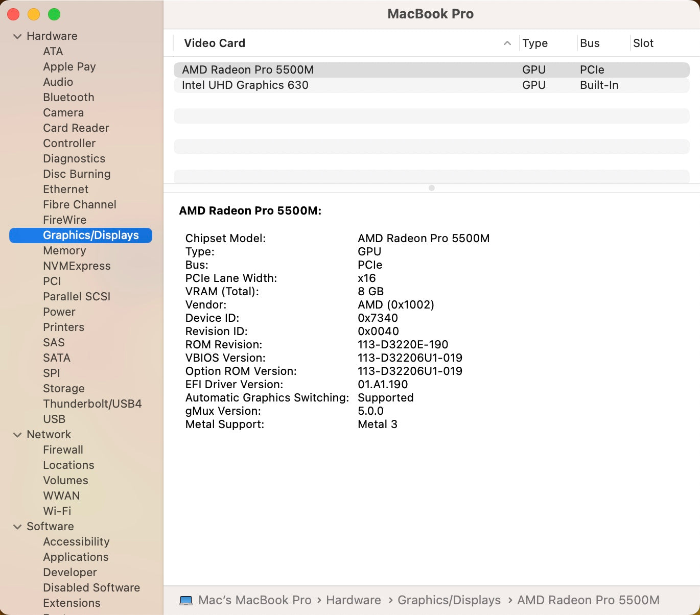View Disabled Software entry

tap(91, 588)
